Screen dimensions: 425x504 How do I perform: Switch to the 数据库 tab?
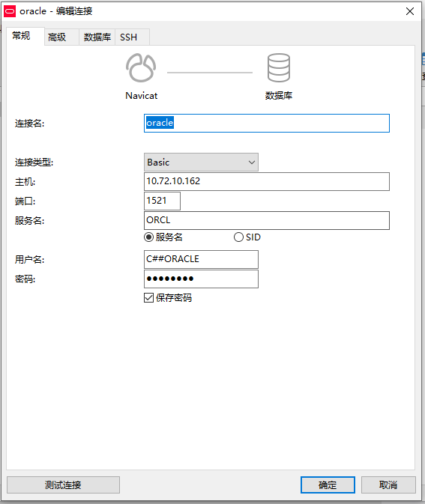tap(97, 37)
